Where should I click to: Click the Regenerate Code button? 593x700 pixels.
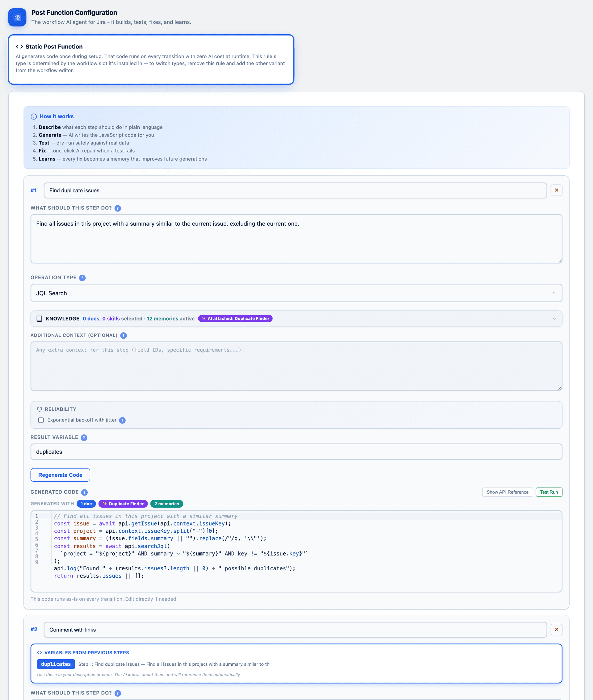(x=60, y=475)
